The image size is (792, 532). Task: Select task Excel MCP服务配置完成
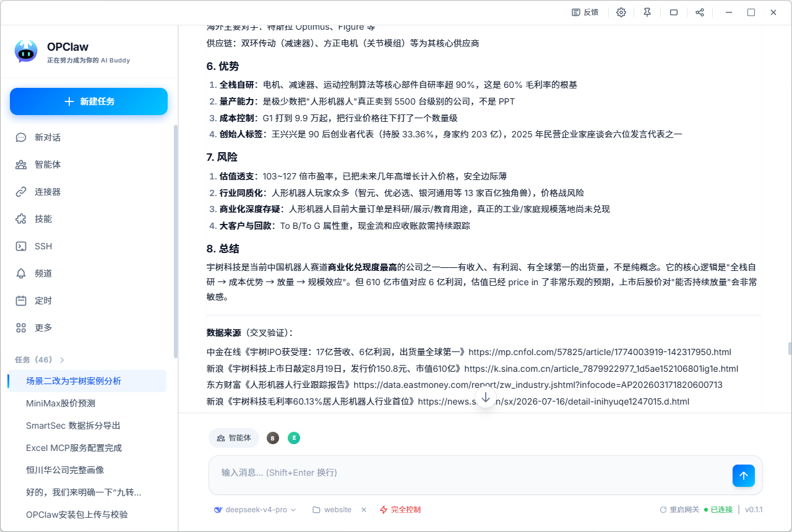(87, 448)
